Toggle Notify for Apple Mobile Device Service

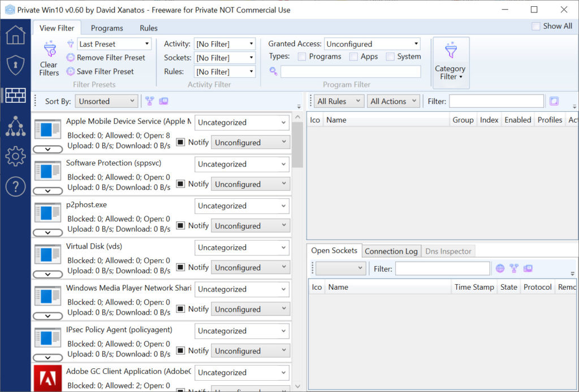tap(180, 142)
